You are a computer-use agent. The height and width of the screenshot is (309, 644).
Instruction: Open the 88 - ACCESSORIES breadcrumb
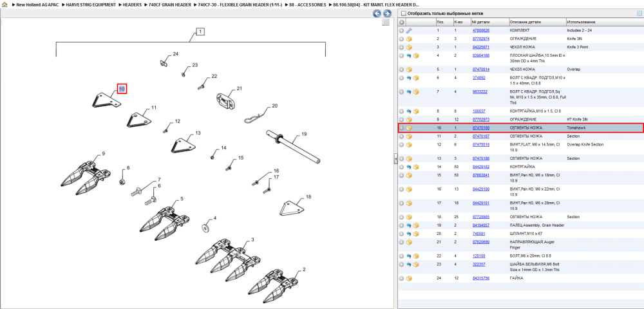[307, 5]
